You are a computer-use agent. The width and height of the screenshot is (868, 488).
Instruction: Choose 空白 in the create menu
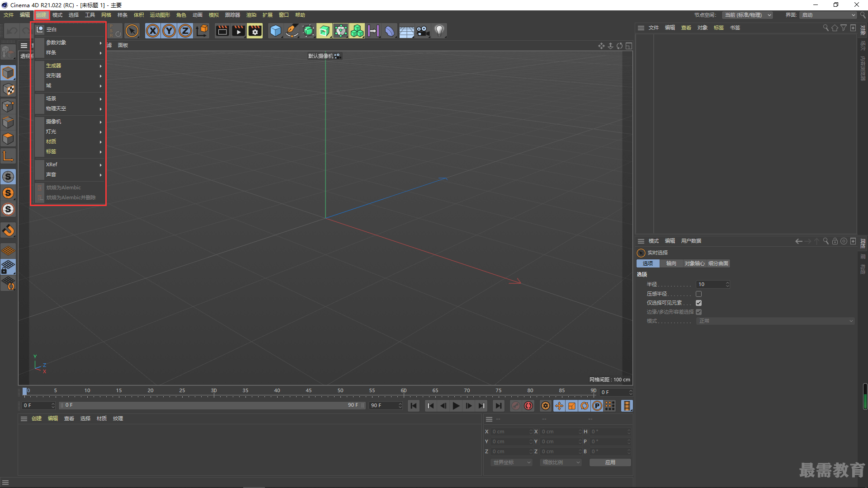tap(70, 29)
